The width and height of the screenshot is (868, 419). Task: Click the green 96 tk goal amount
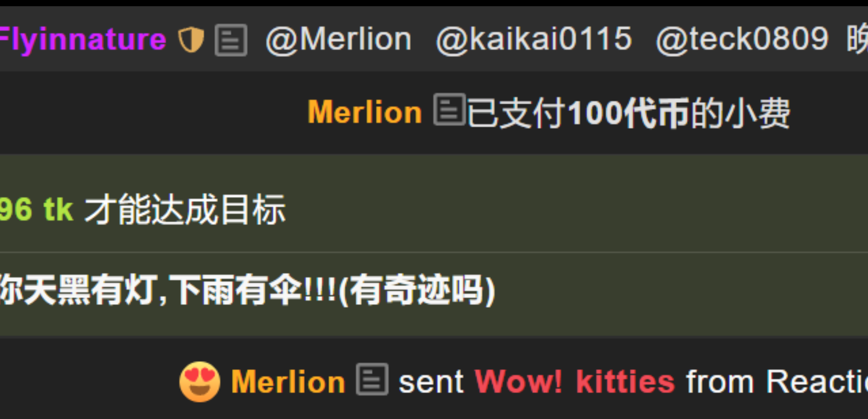coord(36,210)
